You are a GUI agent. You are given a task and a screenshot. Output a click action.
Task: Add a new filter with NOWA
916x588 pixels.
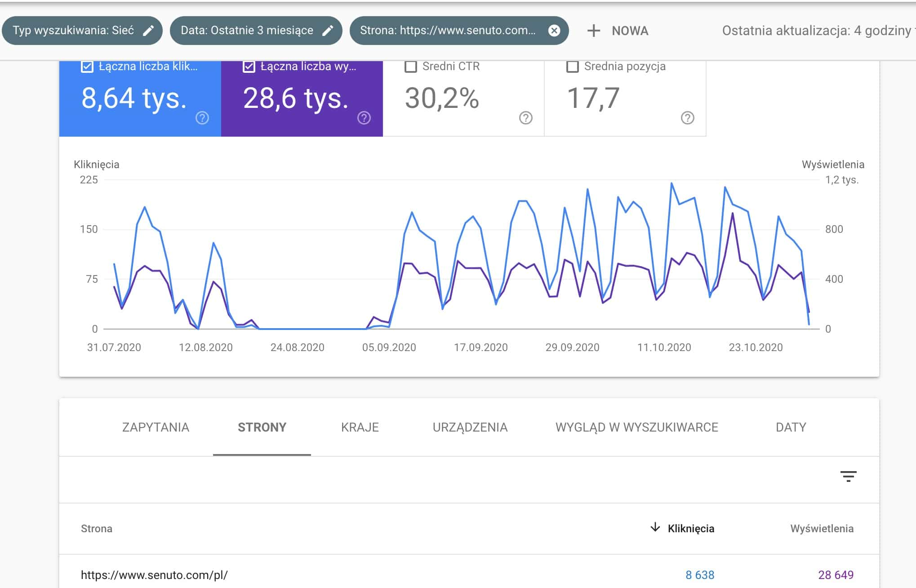[x=618, y=31]
